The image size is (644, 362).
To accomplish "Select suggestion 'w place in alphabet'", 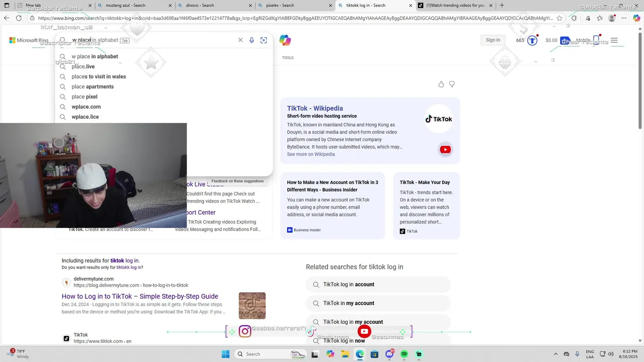I will (164, 56).
